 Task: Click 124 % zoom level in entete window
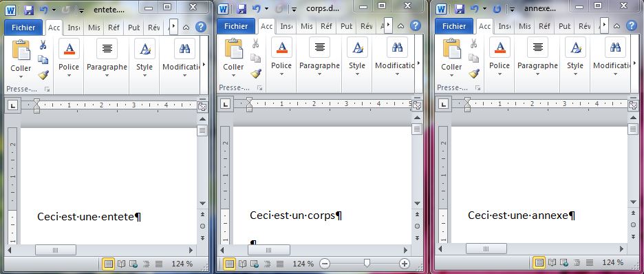[182, 264]
